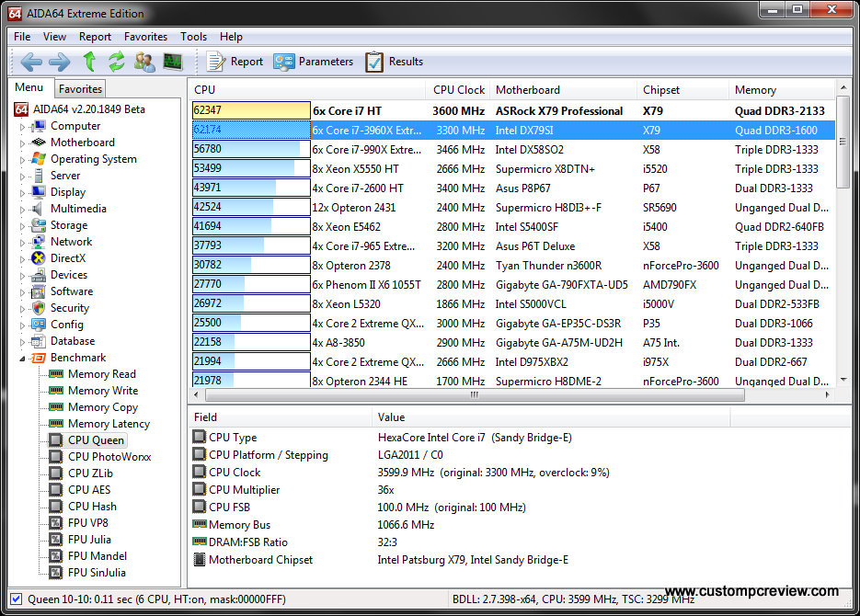Image resolution: width=860 pixels, height=616 pixels.
Task: Open the Report menu
Action: tap(95, 37)
